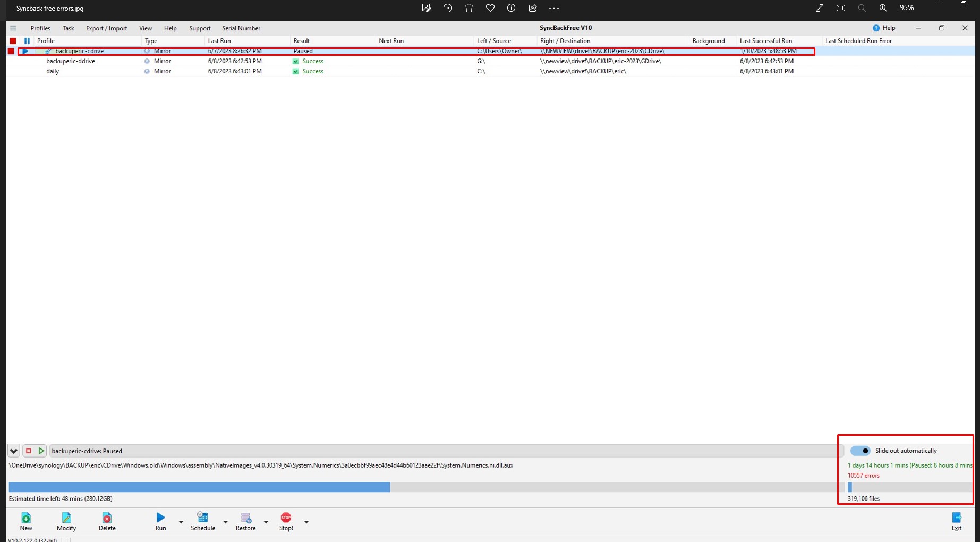
Task: Click the backuperic-cdrive: Paused status label
Action: tap(87, 451)
